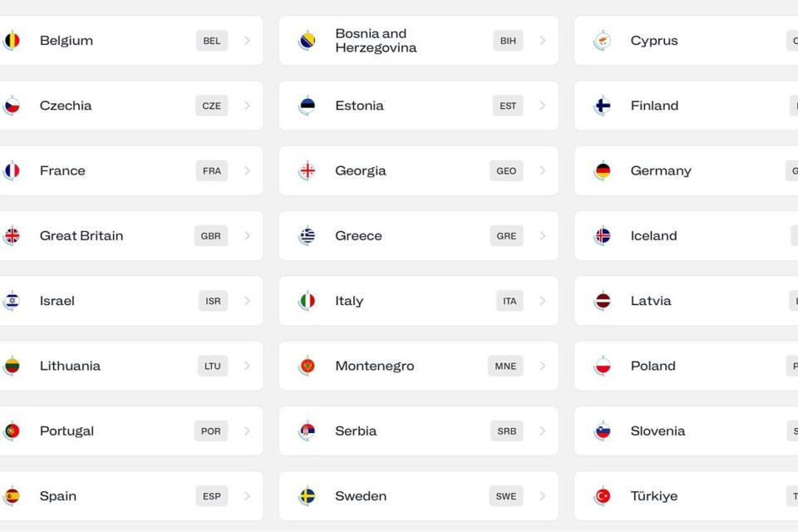Screen dimensions: 798x532
Task: Click the Georgia flag icon
Action: 308,171
